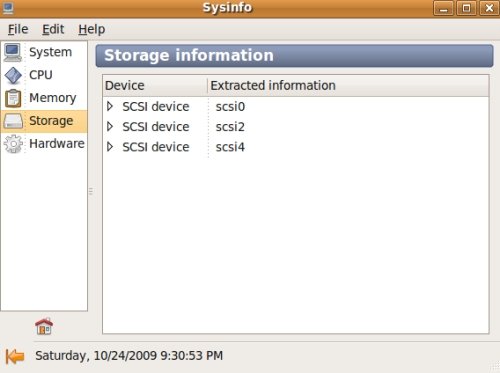Select the scsi2 extracted information cell
This screenshot has height=373, width=500.
tap(230, 127)
